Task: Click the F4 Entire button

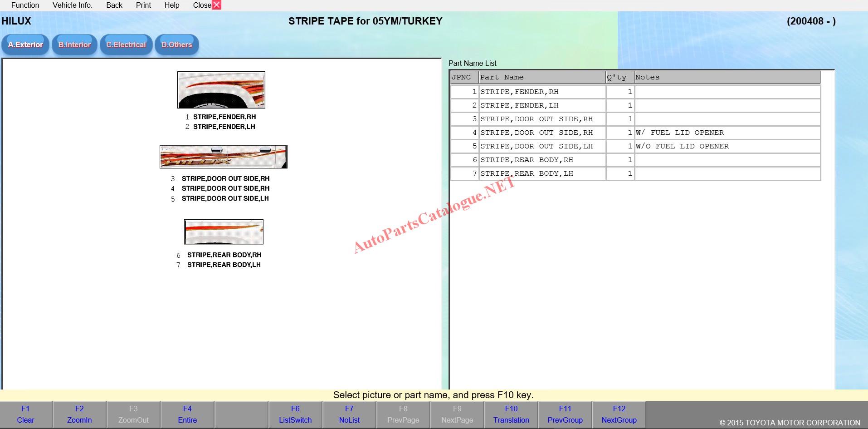Action: click(187, 414)
